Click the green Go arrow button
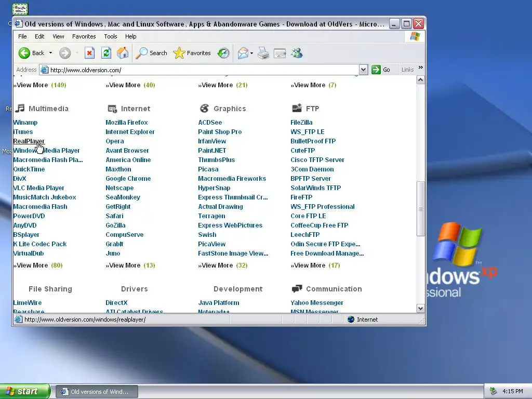This screenshot has width=532, height=399. (376, 70)
